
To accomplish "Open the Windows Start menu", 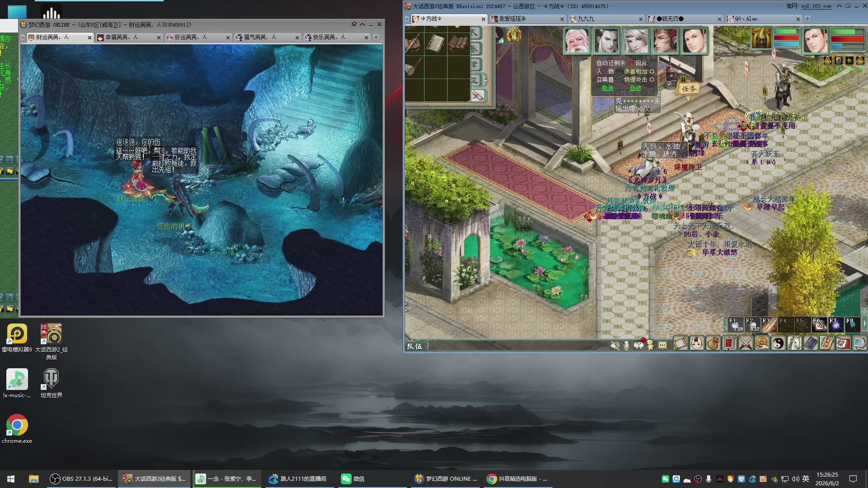I will [x=11, y=479].
